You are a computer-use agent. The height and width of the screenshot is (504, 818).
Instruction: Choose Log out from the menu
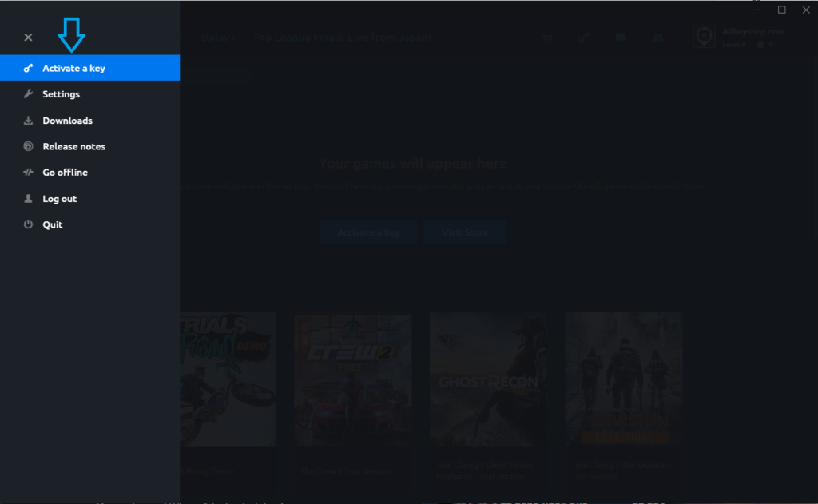[x=60, y=199]
